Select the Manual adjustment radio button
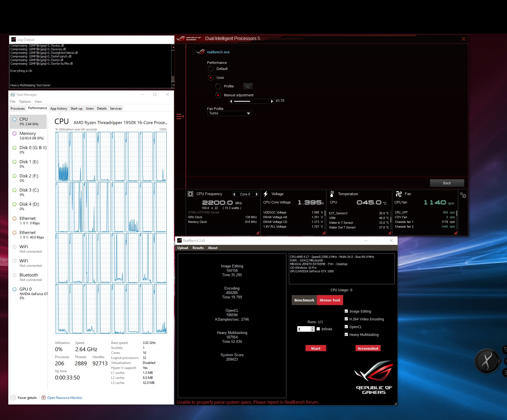 coord(218,95)
